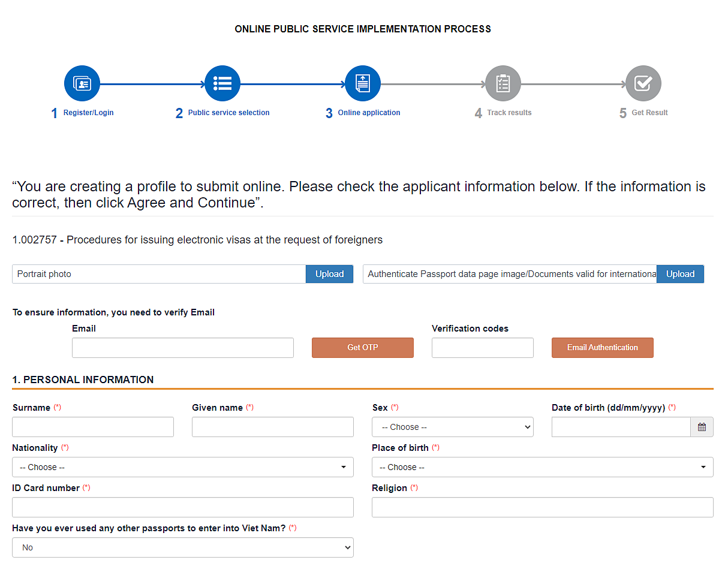The height and width of the screenshot is (563, 728).
Task: Select the Given name field
Action: pyautogui.click(x=272, y=427)
